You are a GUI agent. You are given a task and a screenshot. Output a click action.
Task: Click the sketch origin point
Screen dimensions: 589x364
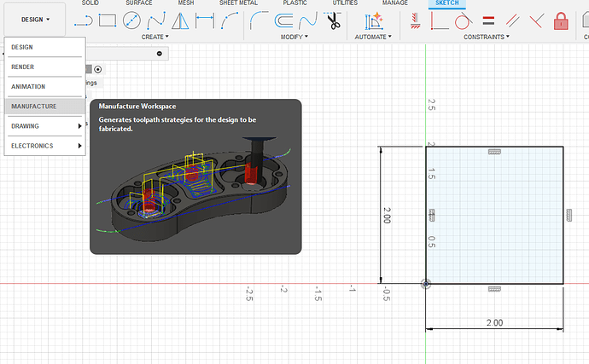[x=426, y=284]
